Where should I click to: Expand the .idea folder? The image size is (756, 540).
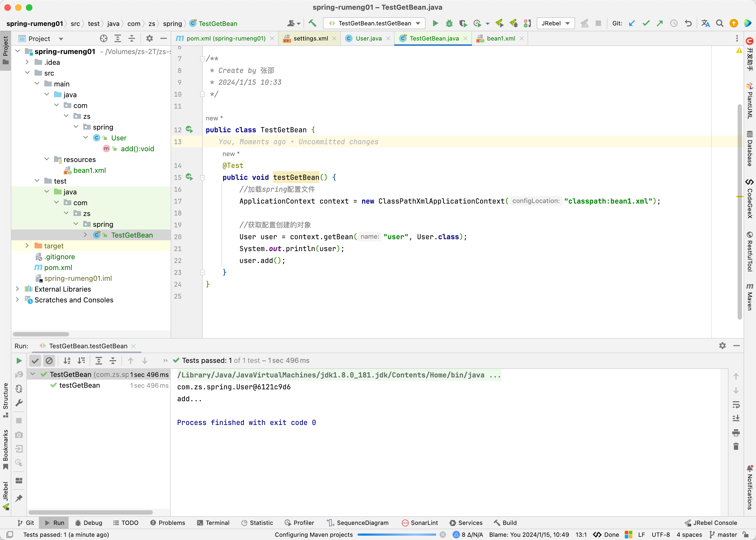click(27, 62)
